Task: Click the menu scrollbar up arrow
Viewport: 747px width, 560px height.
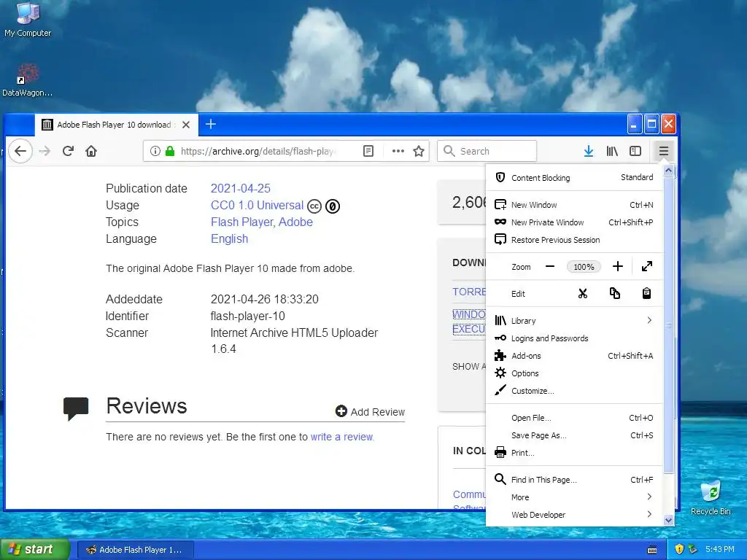Action: (x=668, y=171)
